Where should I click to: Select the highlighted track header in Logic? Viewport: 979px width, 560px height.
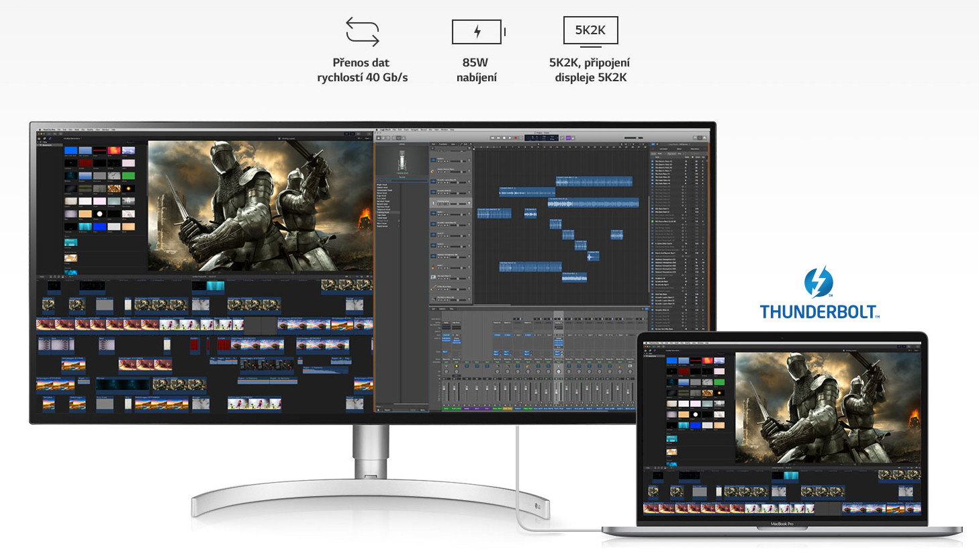click(451, 203)
